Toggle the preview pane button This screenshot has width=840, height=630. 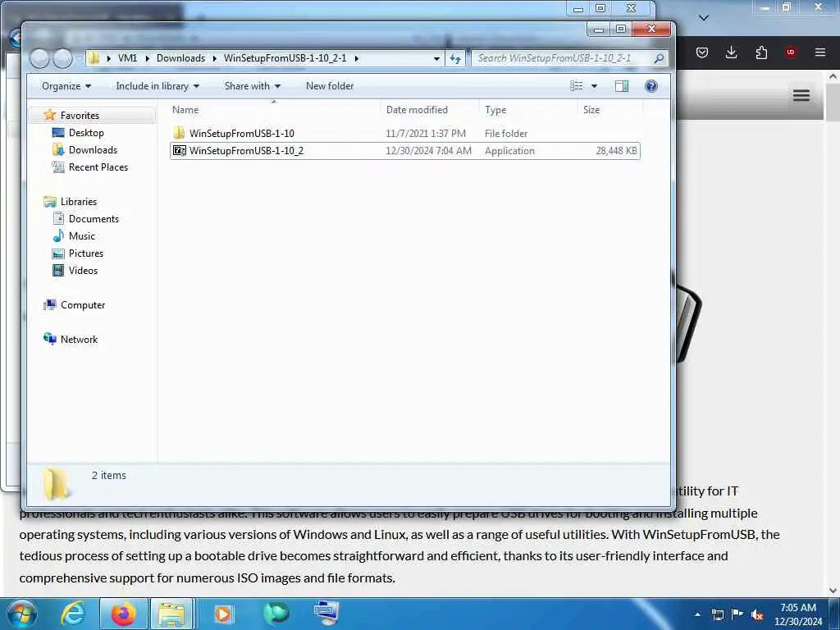622,86
